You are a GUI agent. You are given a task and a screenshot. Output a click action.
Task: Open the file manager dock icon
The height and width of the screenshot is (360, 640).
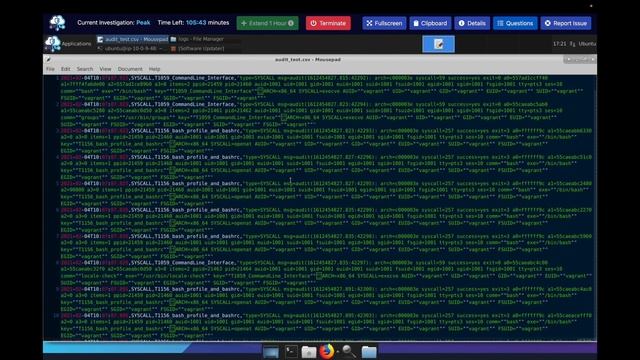point(309,352)
